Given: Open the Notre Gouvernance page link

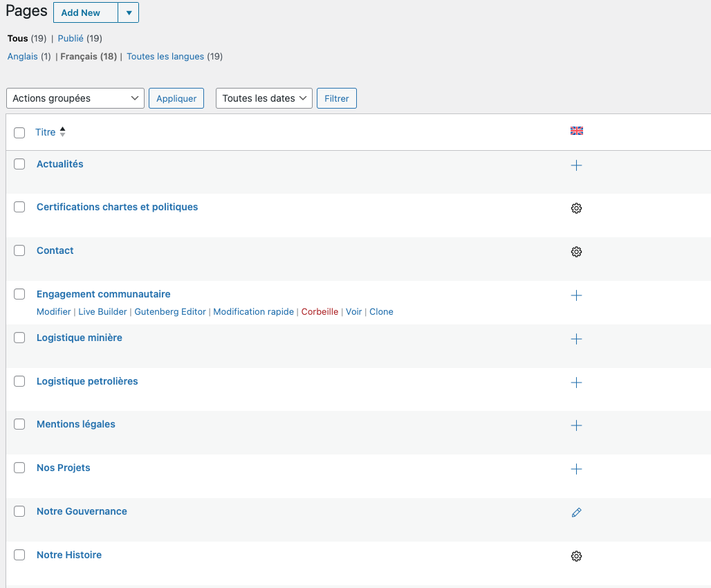Looking at the screenshot, I should [82, 511].
